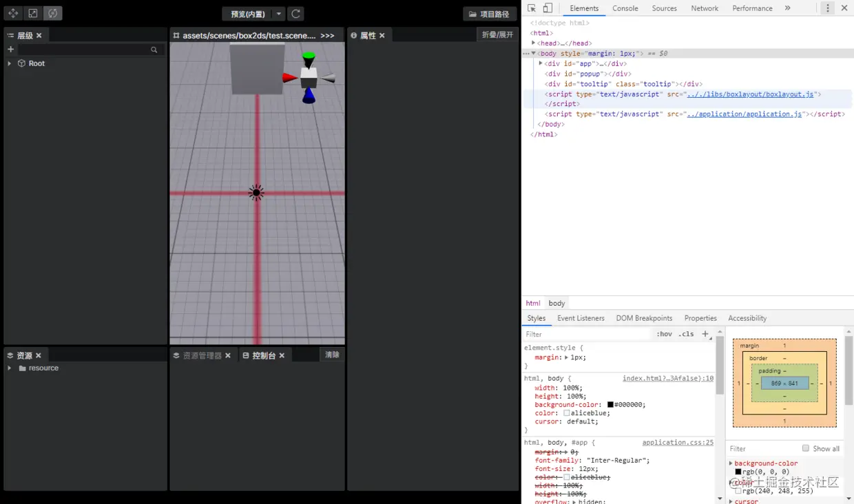This screenshot has width=854, height=504.
Task: Select the body breadcrumb in DevTools
Action: pyautogui.click(x=556, y=303)
